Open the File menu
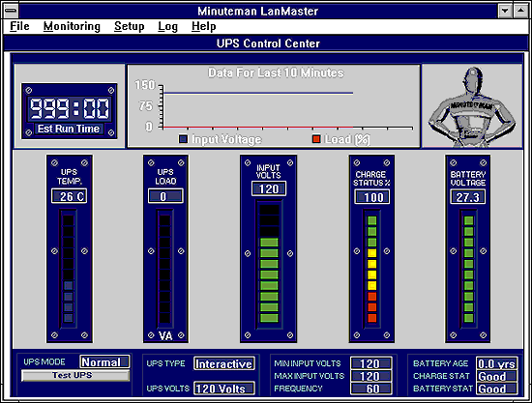 pos(19,26)
